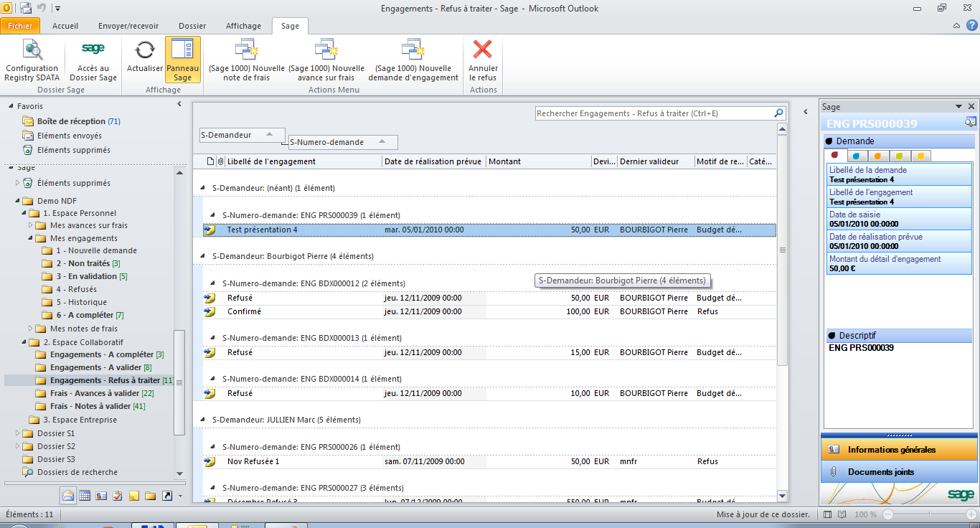980x528 pixels.
Task: Select the blue Demande tab
Action: pyautogui.click(x=856, y=156)
